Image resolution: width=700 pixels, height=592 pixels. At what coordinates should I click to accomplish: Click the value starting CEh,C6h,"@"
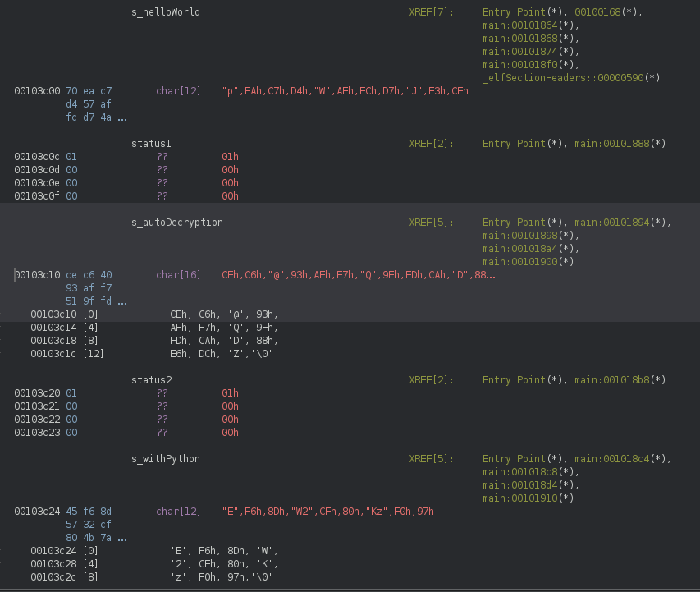[359, 275]
